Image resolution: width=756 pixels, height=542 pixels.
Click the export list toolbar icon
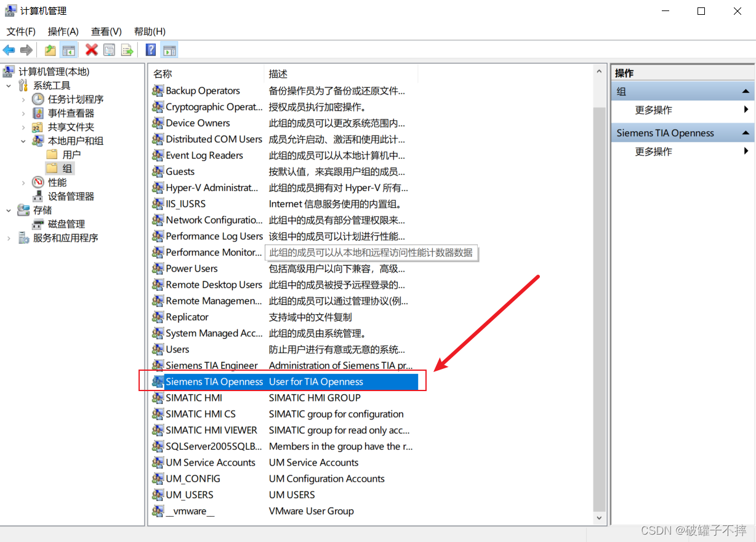click(x=127, y=50)
